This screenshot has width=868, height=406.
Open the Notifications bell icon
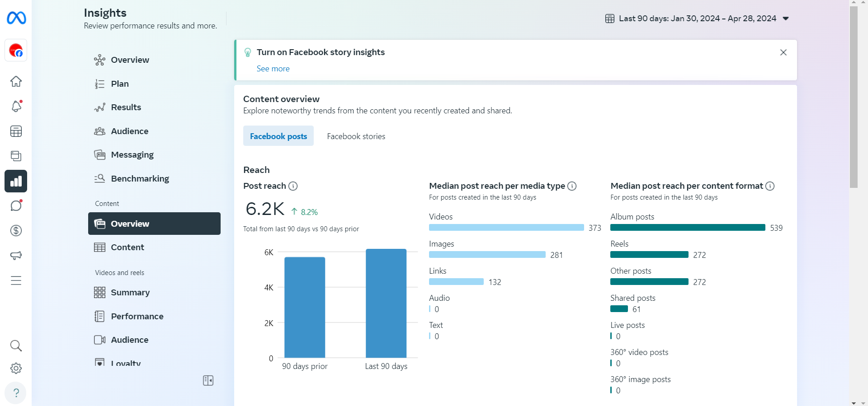16,107
